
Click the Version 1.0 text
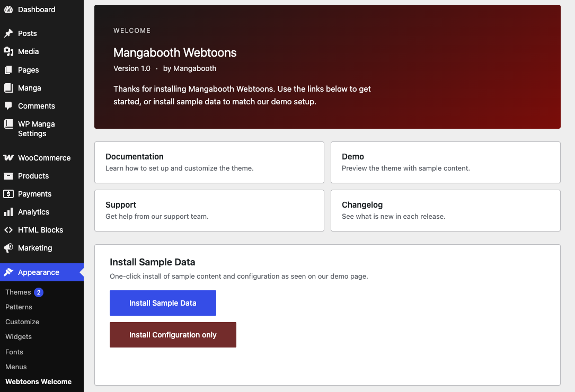click(x=131, y=68)
